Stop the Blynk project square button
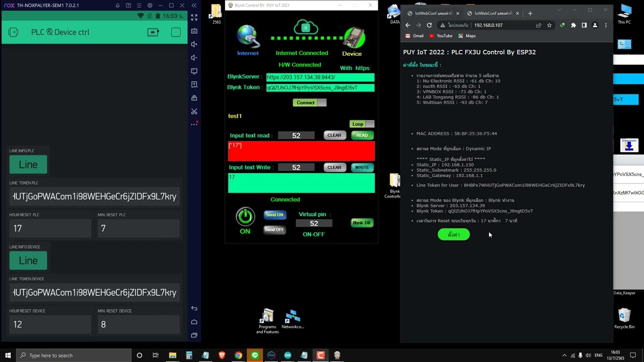This screenshot has width=644, height=362. pos(176,32)
